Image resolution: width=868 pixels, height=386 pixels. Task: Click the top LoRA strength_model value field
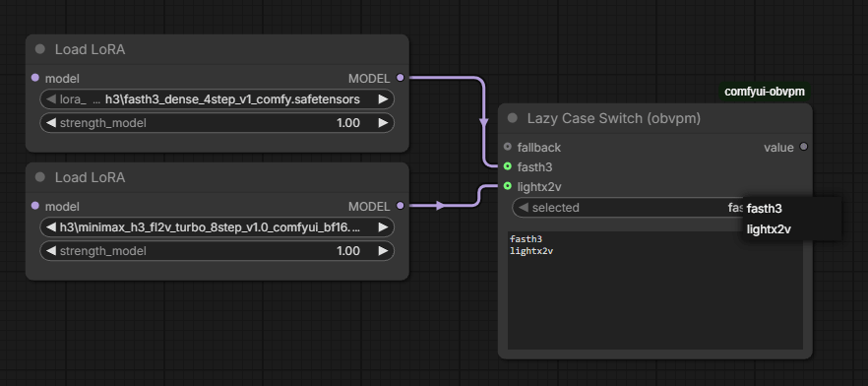tap(217, 123)
